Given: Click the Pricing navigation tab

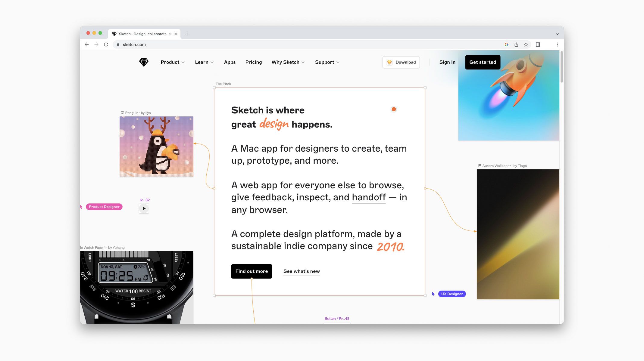Looking at the screenshot, I should pos(253,62).
